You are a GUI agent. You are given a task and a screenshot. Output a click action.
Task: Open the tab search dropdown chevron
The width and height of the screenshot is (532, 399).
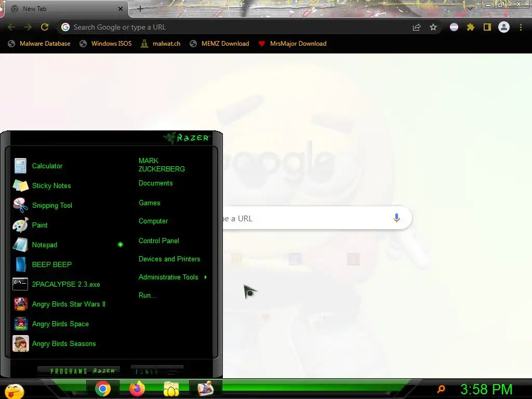470,8
